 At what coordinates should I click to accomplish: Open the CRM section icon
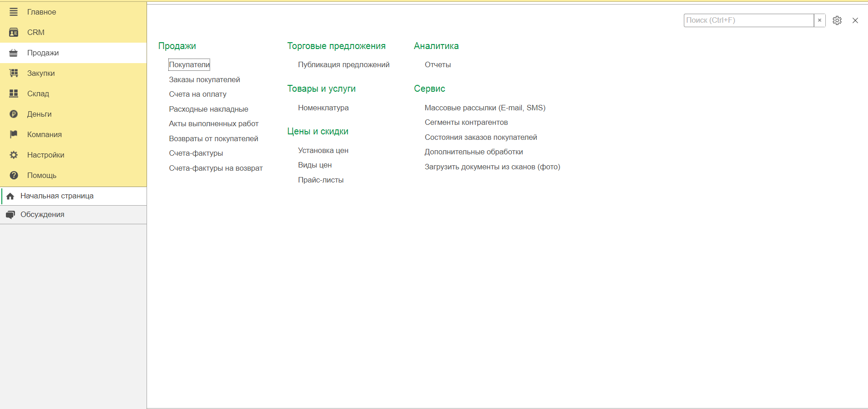click(x=14, y=32)
